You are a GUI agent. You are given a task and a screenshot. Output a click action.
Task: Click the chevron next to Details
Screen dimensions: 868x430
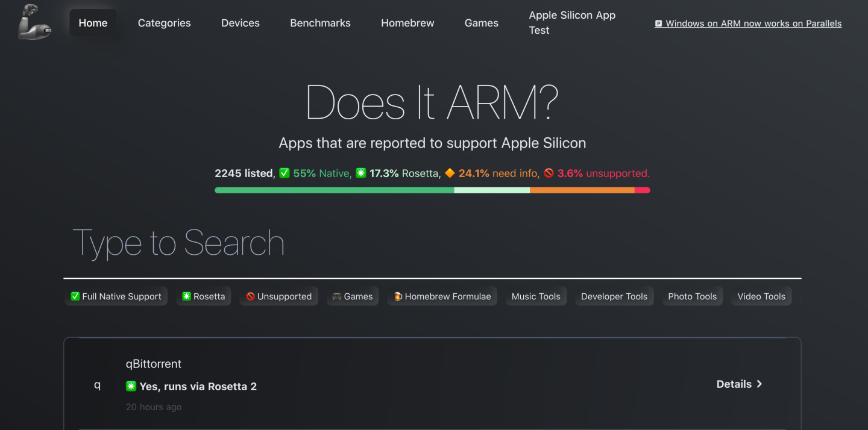tap(759, 384)
